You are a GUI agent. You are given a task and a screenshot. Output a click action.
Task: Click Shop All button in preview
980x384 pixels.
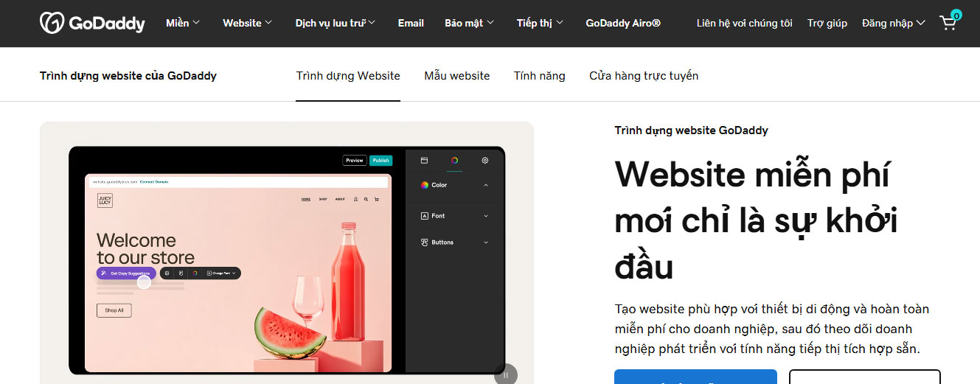[x=114, y=310]
